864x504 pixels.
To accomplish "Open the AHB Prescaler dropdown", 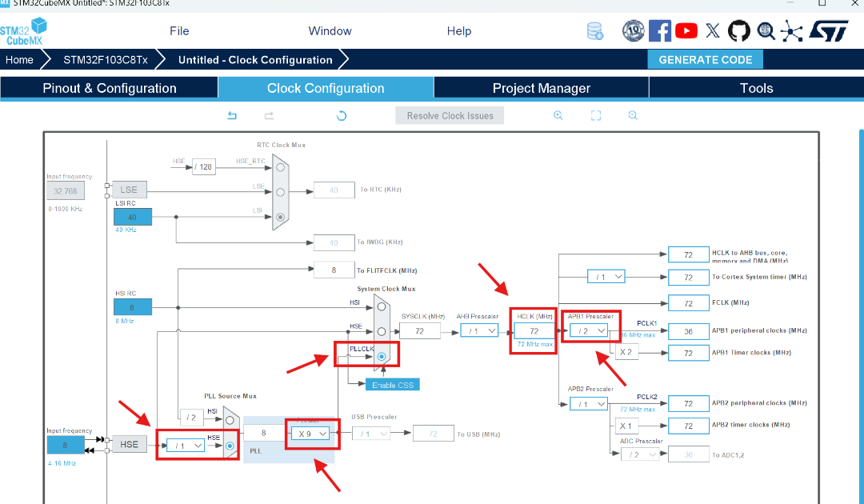I will coord(479,330).
